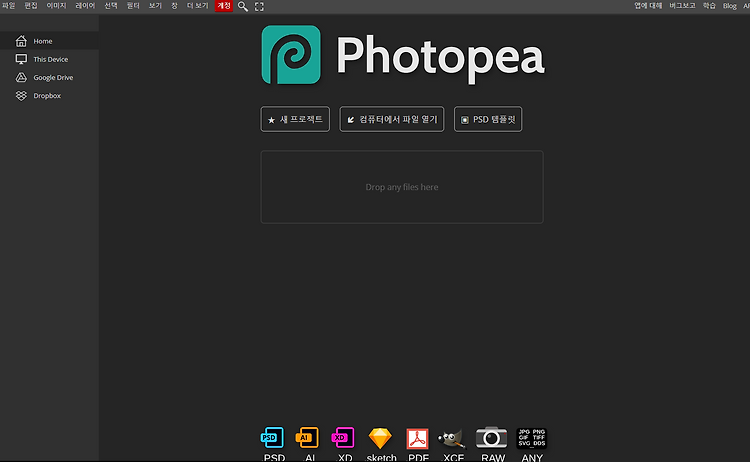Select Dropbox in the sidebar
750x462 pixels.
(x=49, y=96)
